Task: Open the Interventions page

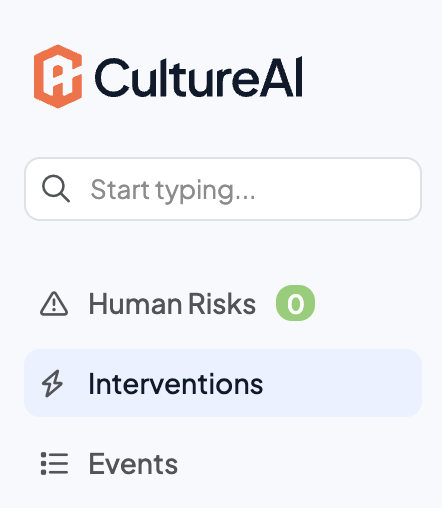Action: pyautogui.click(x=223, y=383)
